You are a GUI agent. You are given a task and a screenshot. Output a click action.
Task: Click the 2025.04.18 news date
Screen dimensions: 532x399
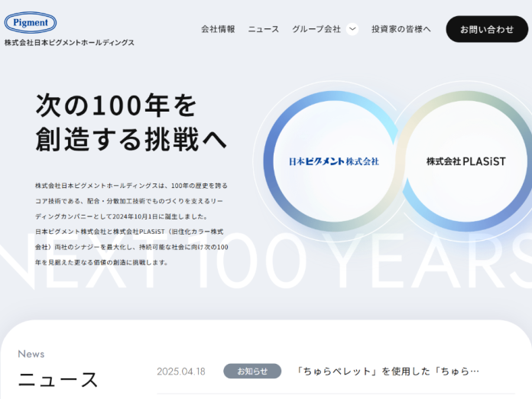coord(181,371)
